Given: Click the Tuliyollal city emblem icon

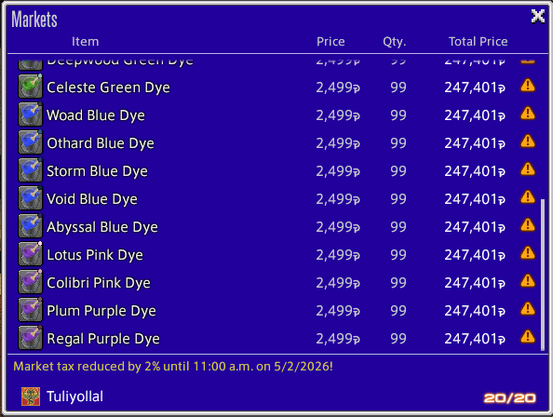Looking at the screenshot, I should 30,396.
